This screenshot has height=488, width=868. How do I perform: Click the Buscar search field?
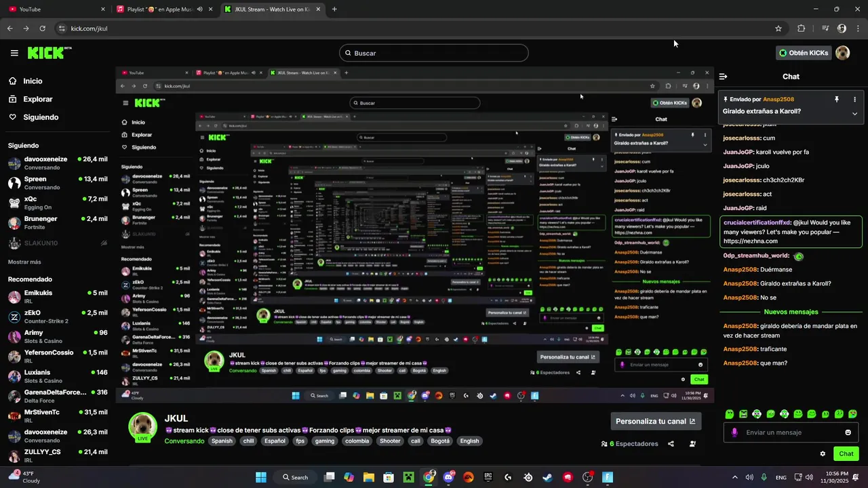click(434, 53)
